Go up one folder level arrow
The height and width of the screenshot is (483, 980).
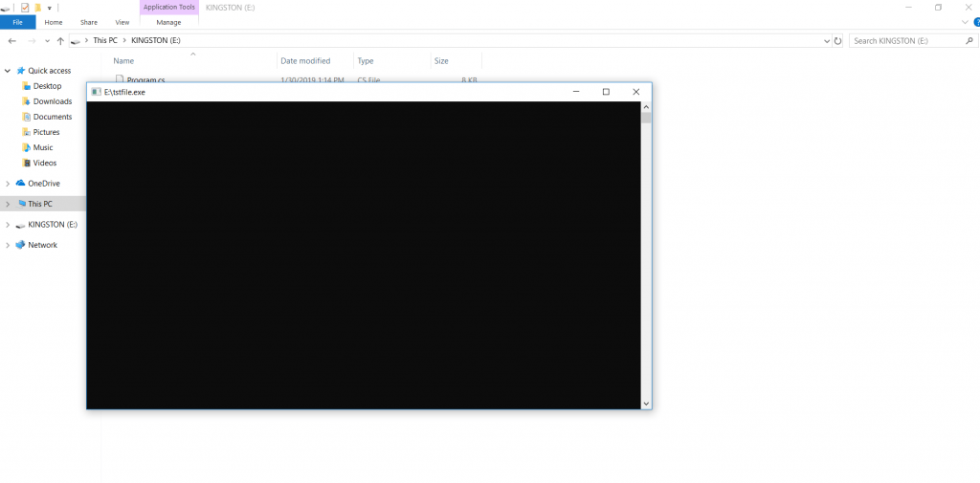[60, 40]
